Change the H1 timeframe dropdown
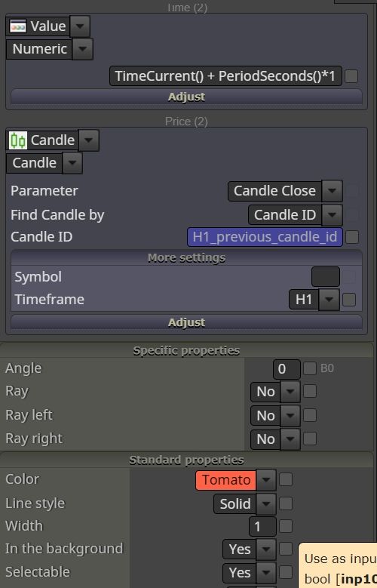Image resolution: width=377 pixels, height=588 pixels. [x=329, y=299]
